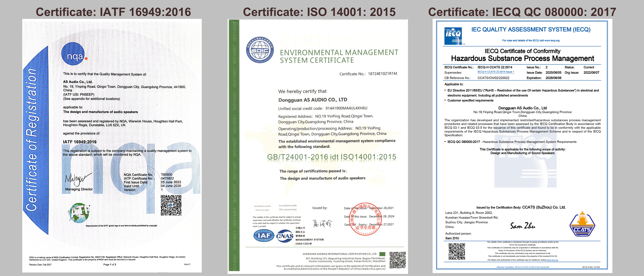Screen dimensions: 644x276
Task: Click the QR code on IECQ certificate
Action: coord(457,251)
